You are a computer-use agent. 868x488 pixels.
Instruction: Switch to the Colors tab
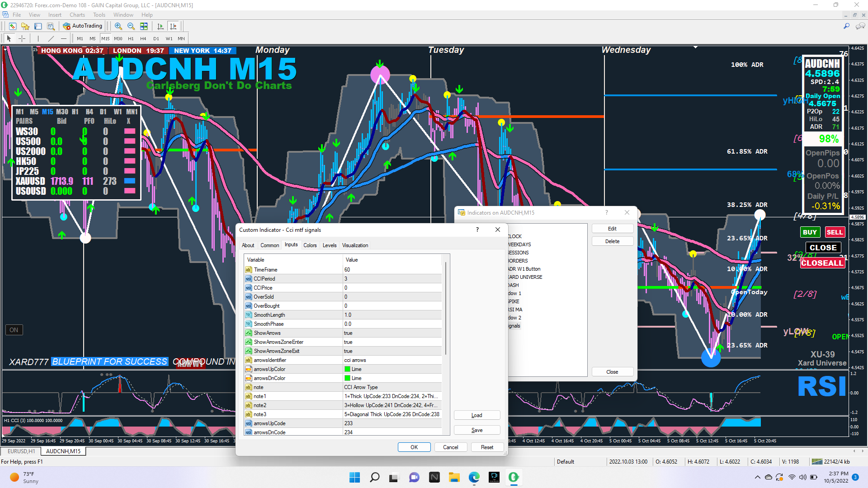coord(310,245)
